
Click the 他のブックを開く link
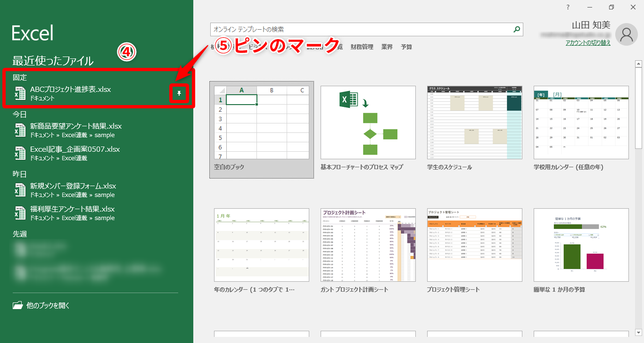click(48, 305)
